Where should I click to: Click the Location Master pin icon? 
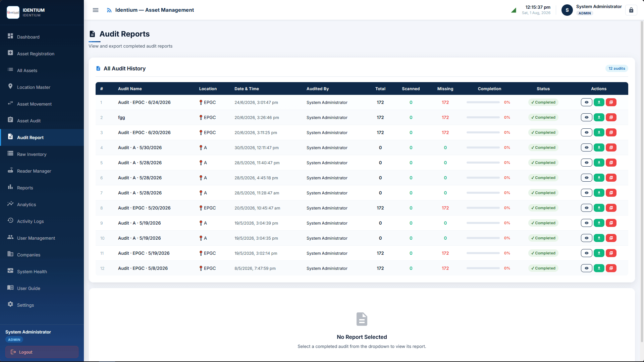(x=10, y=86)
